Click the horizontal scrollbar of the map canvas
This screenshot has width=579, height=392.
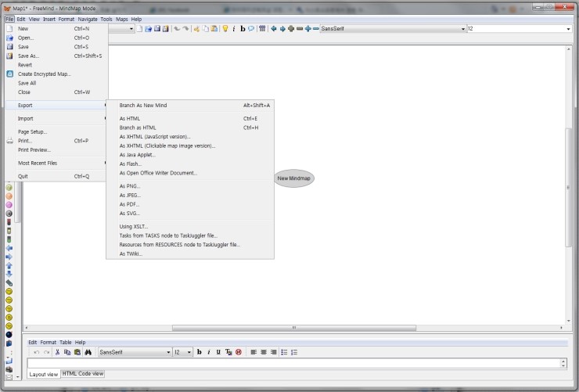(x=293, y=328)
